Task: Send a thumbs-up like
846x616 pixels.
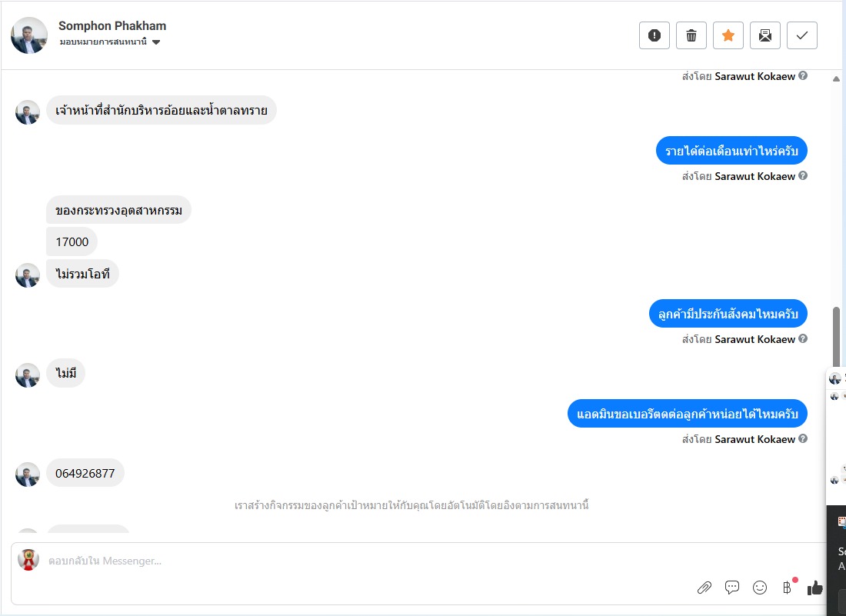Action: tap(815, 588)
